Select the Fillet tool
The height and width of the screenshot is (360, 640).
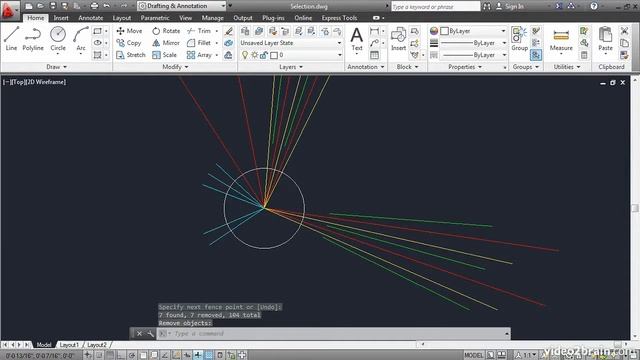[x=199, y=43]
